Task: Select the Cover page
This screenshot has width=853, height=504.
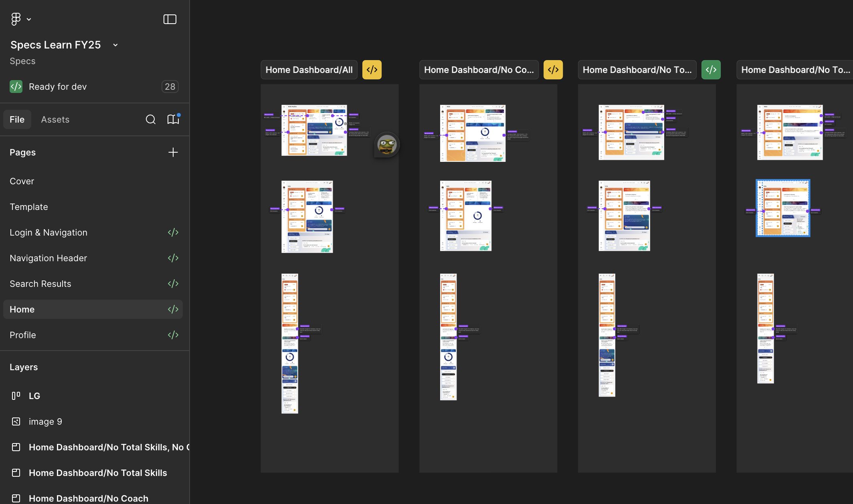Action: pyautogui.click(x=22, y=181)
